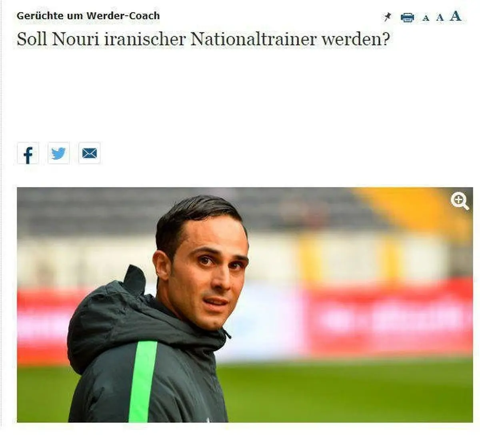Print the article using the printer icon
This screenshot has width=480, height=448.
tap(407, 17)
